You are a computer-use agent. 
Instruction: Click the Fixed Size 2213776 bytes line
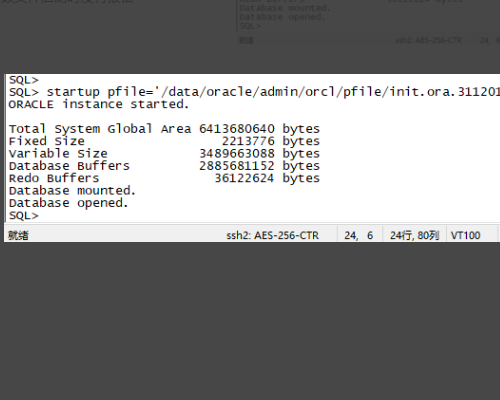click(164, 141)
